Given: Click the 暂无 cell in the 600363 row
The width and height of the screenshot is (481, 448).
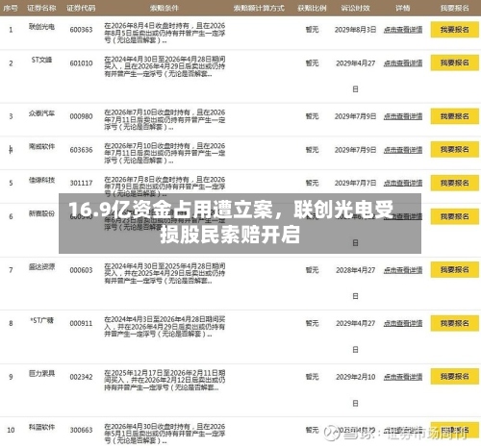Looking at the screenshot, I should (x=312, y=30).
